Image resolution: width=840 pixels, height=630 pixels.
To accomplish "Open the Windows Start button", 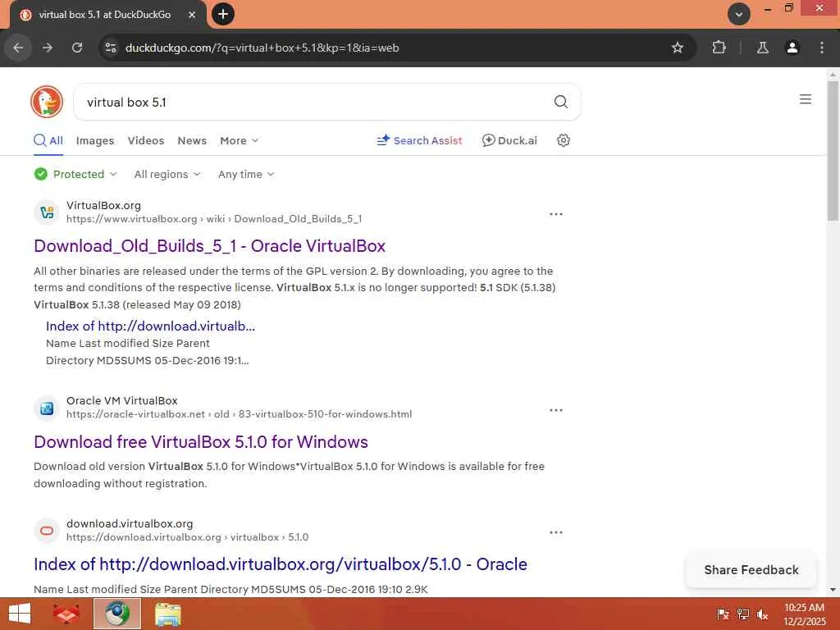I will coord(20,614).
